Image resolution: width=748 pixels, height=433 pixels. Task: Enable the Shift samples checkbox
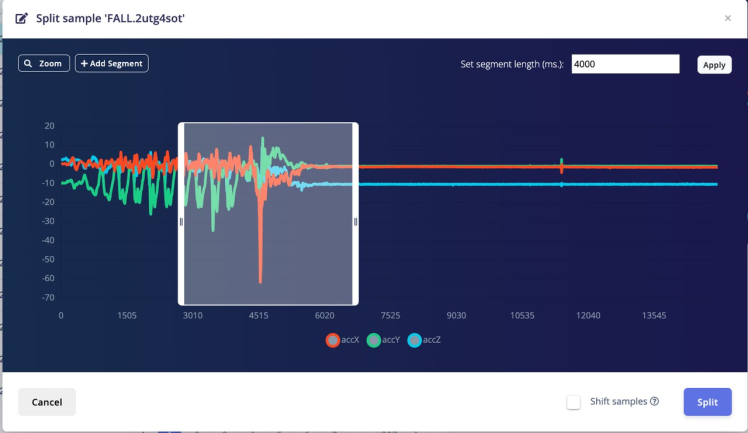574,402
